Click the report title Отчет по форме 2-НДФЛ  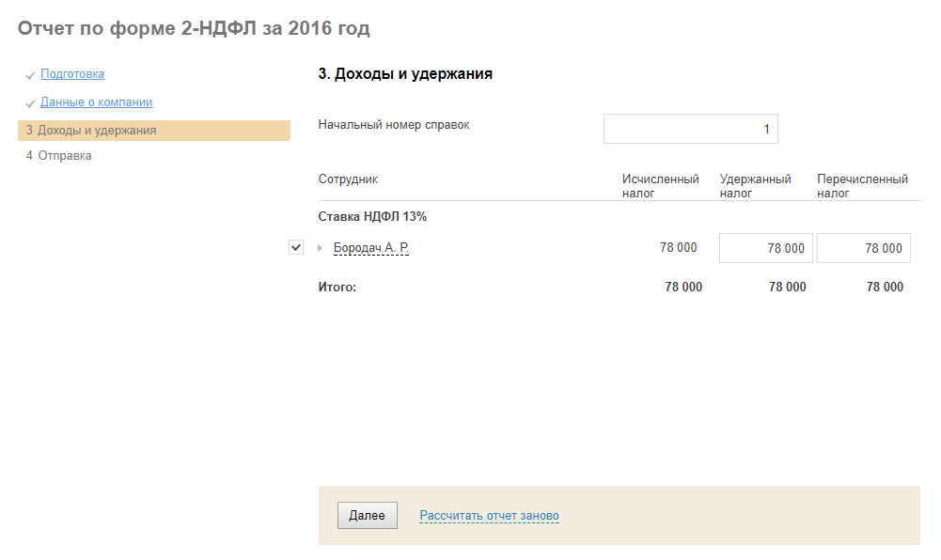pyautogui.click(x=194, y=29)
